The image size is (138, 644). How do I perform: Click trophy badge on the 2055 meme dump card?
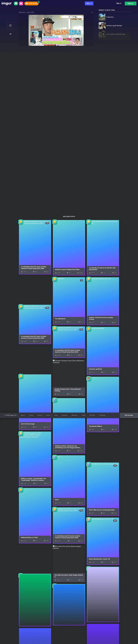(x=55, y=509)
